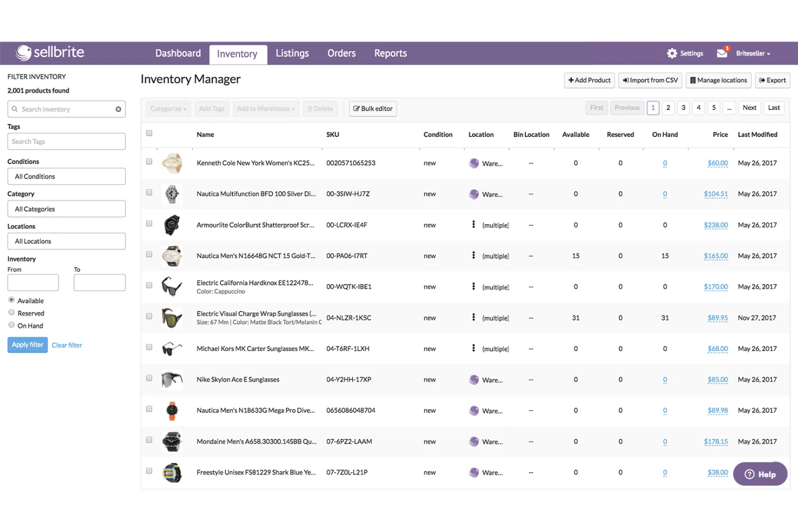Image resolution: width=798 pixels, height=532 pixels.
Task: Click the Search inventory field
Action: coord(66,109)
